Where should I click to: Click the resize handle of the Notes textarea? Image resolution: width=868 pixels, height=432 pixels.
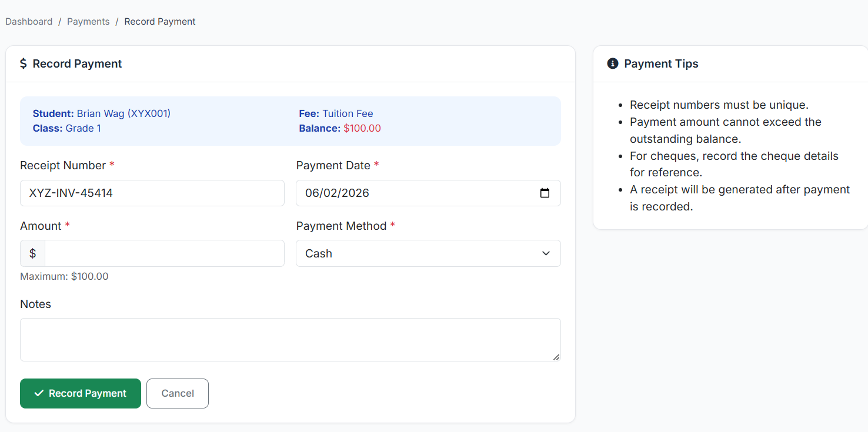tap(556, 357)
